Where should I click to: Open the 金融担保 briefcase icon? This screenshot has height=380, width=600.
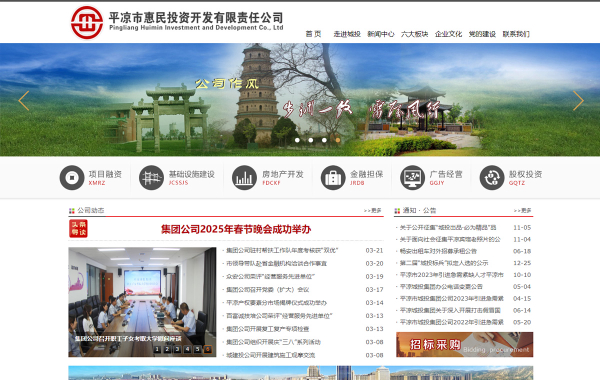tap(333, 178)
